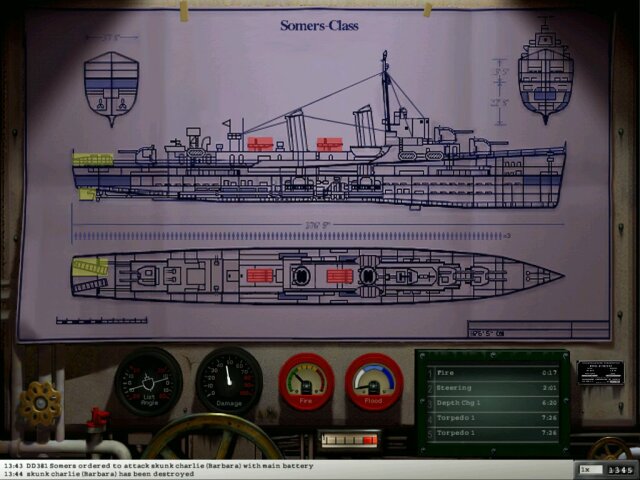Viewport: 640px width, 480px height.
Task: Click the scale bar under top-down view
Action: pyautogui.click(x=102, y=321)
